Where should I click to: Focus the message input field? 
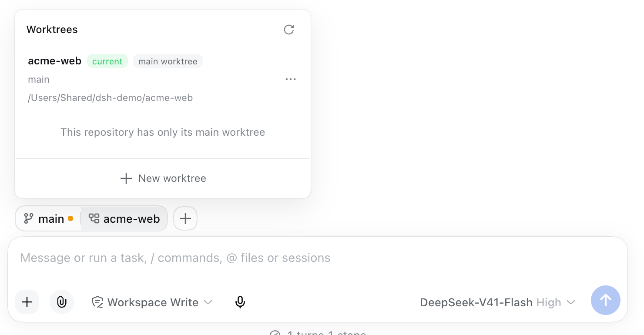point(318,258)
